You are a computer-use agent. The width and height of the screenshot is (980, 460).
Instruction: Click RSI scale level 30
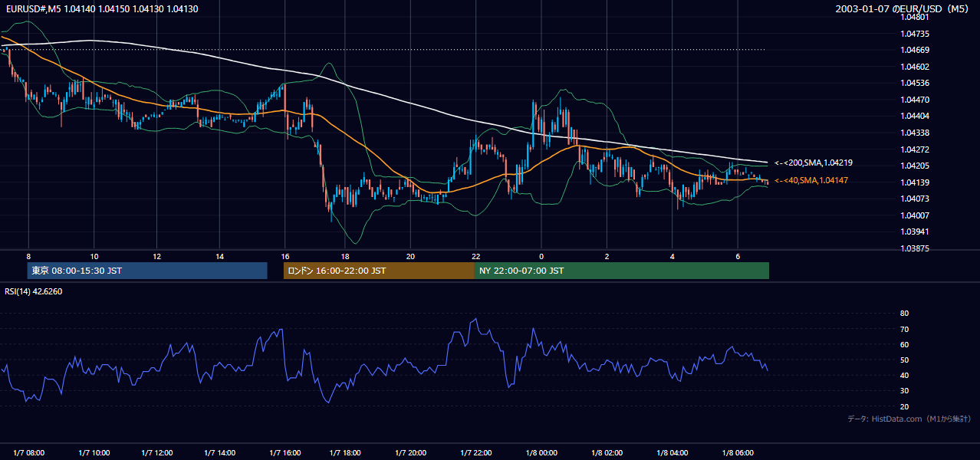point(904,391)
